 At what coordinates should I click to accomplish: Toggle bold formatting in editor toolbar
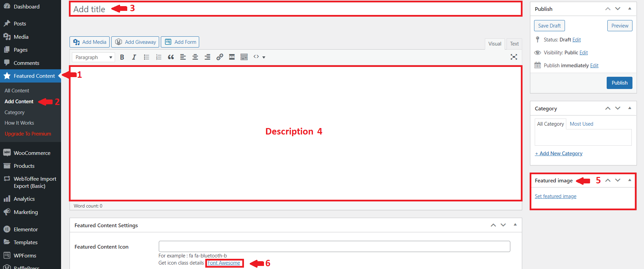tap(122, 57)
